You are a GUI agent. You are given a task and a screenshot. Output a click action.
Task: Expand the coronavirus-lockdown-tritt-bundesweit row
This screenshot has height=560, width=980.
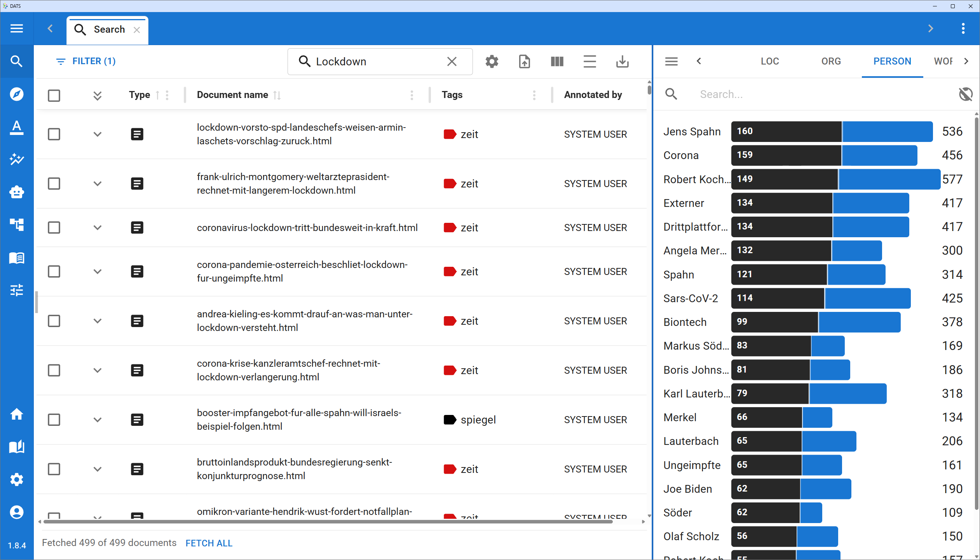click(x=98, y=227)
